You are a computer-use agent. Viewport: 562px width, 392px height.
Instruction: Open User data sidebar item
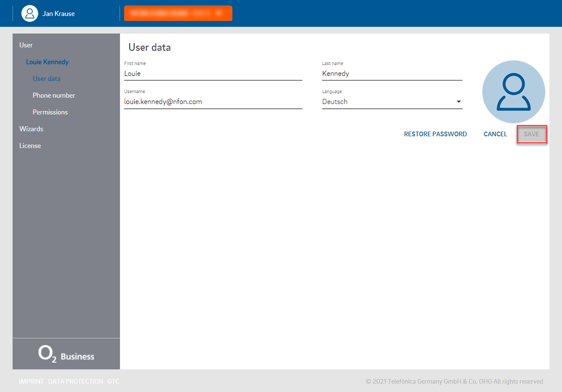pyautogui.click(x=47, y=79)
